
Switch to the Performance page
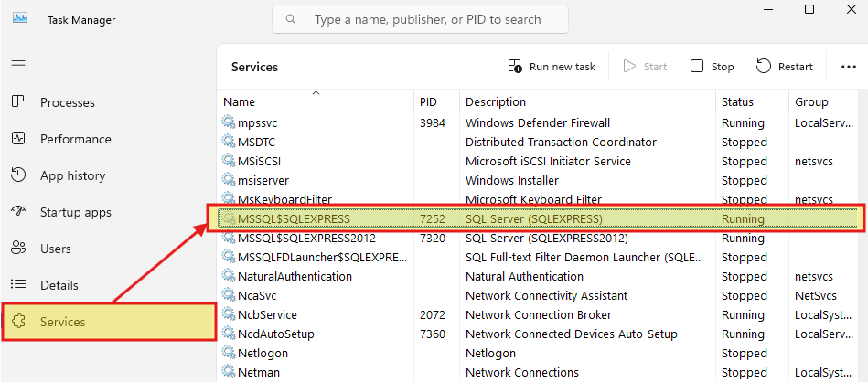click(x=76, y=139)
